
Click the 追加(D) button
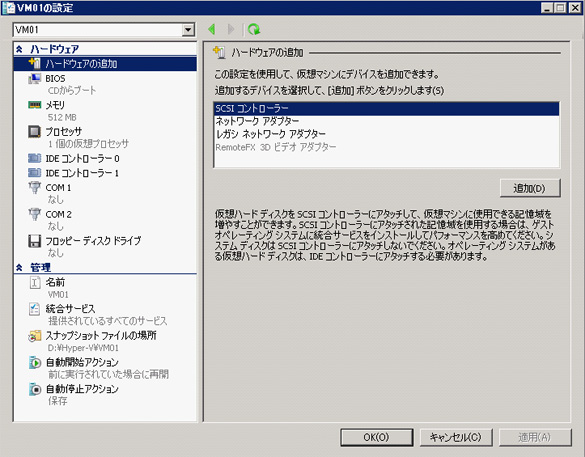click(530, 188)
